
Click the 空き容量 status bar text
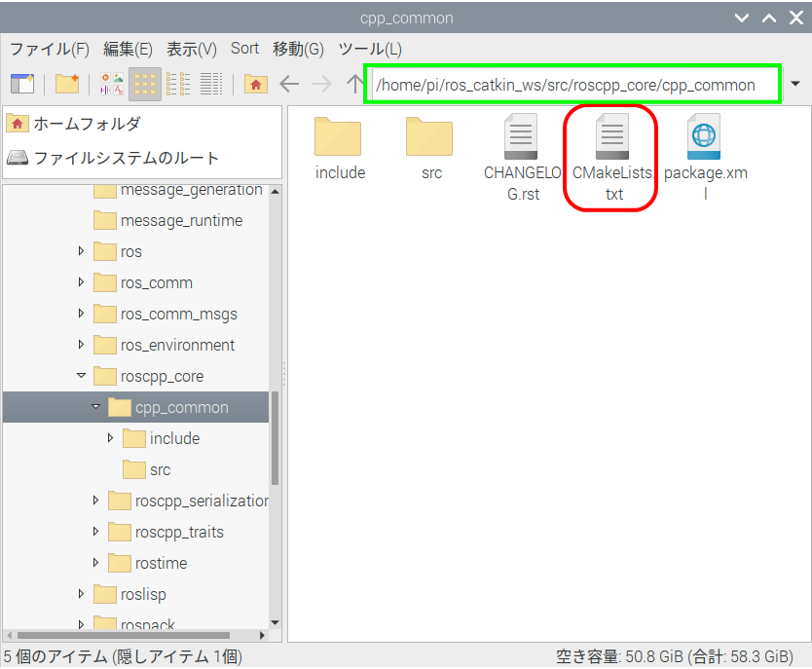click(x=675, y=656)
